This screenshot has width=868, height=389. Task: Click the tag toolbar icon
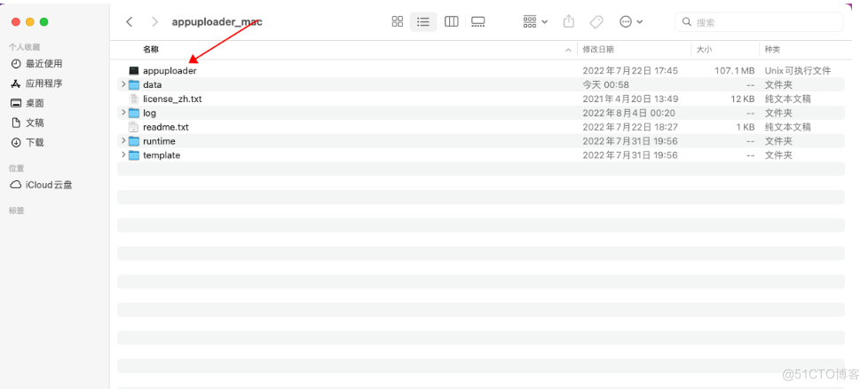(596, 21)
